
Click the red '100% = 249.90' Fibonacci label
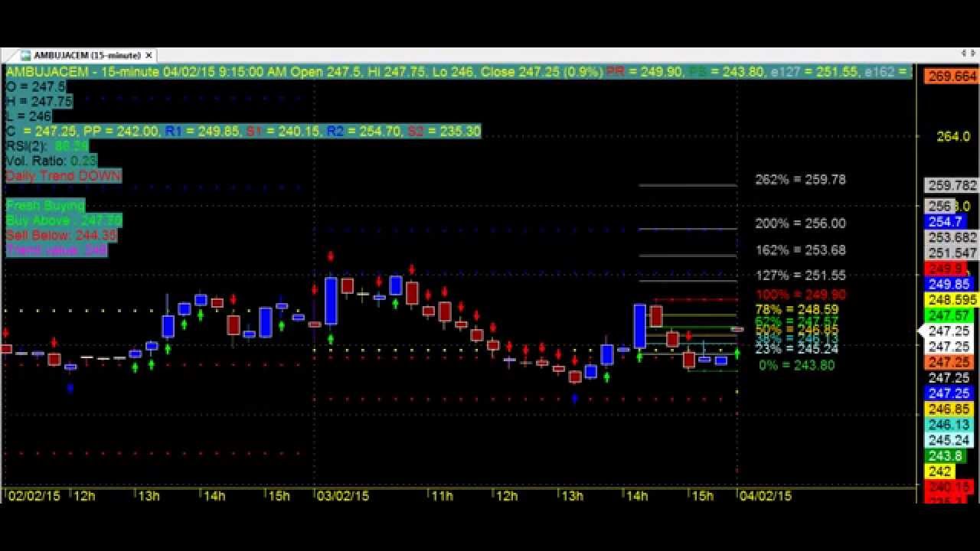pos(800,295)
